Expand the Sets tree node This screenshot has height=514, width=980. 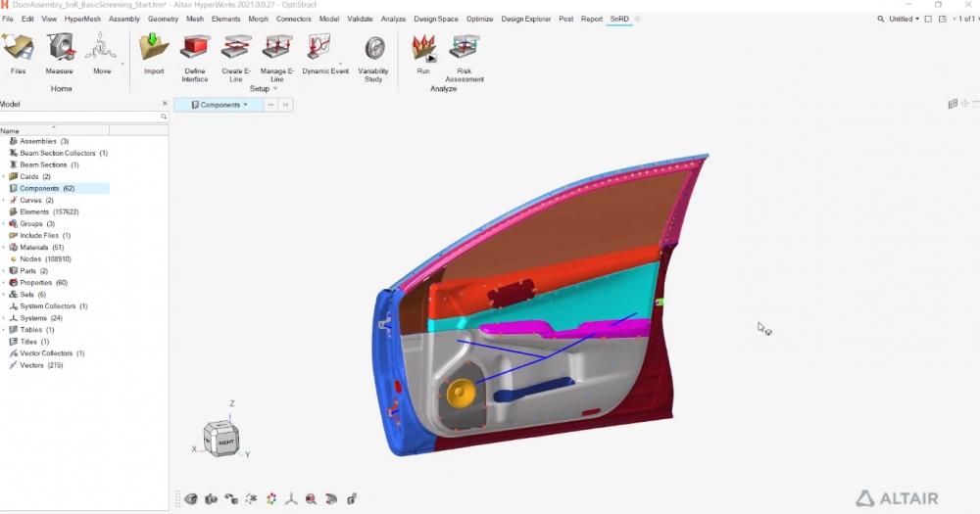(x=4, y=294)
